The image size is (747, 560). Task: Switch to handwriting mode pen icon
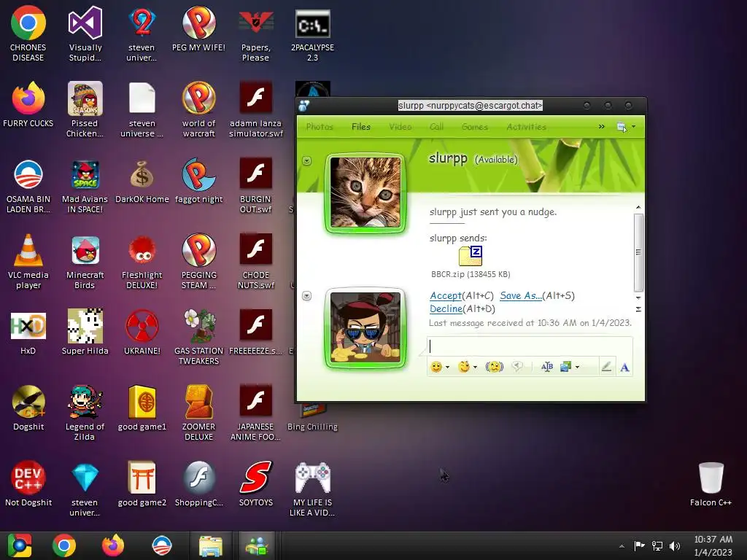[x=606, y=367]
